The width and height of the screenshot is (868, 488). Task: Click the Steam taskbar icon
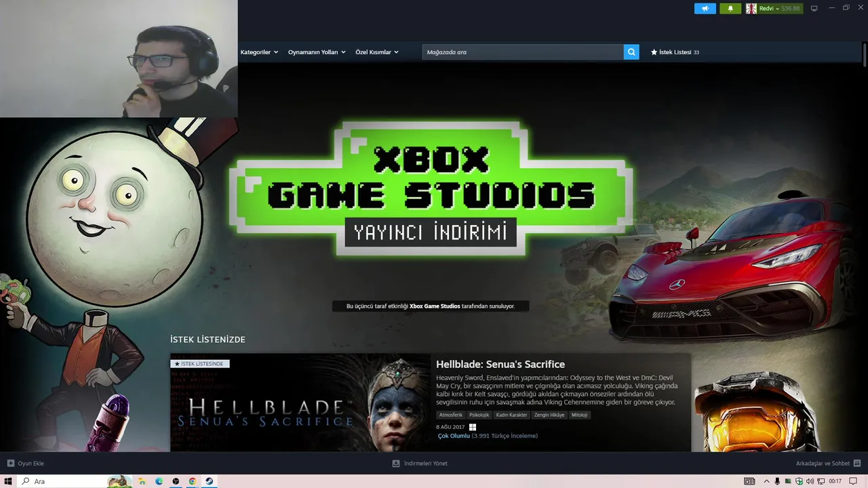[x=209, y=481]
